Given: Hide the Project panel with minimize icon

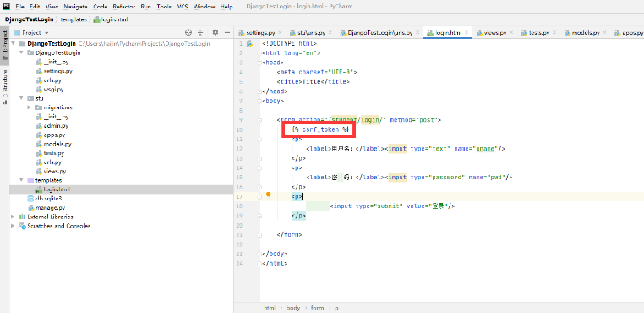Looking at the screenshot, I should tap(226, 32).
